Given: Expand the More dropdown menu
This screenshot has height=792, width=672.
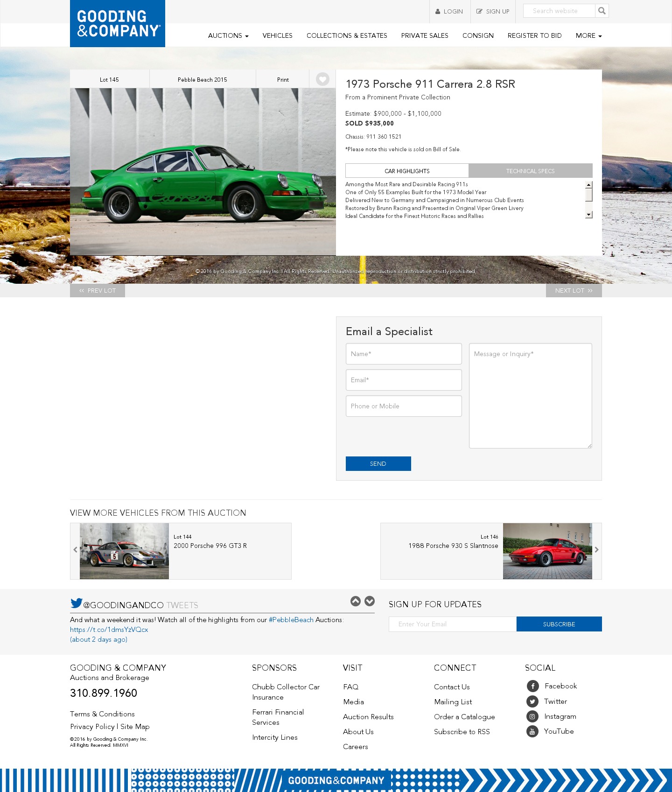Looking at the screenshot, I should pyautogui.click(x=588, y=35).
